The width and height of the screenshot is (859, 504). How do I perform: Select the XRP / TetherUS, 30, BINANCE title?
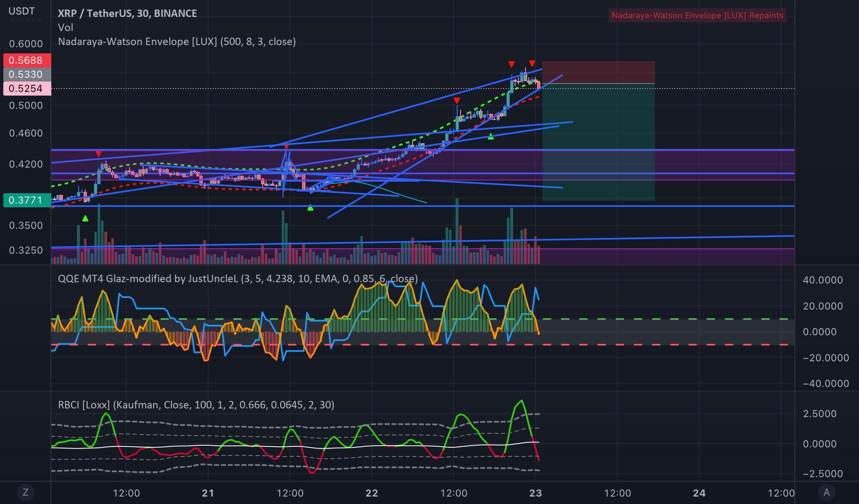[x=127, y=13]
